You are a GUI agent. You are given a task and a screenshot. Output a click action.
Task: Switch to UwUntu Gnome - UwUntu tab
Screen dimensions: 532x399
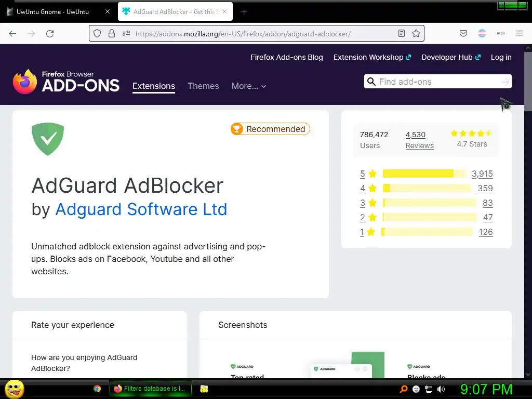tap(52, 11)
